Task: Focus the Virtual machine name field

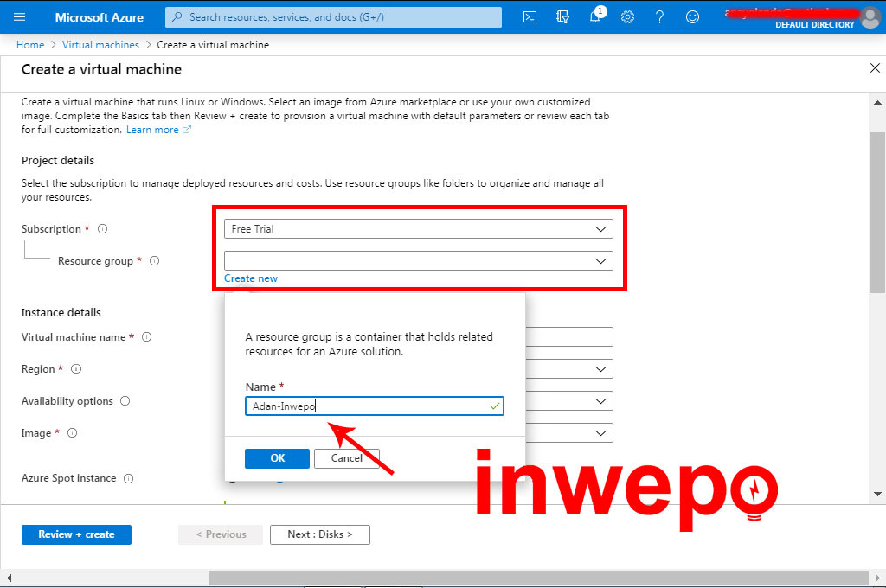Action: coord(569,337)
